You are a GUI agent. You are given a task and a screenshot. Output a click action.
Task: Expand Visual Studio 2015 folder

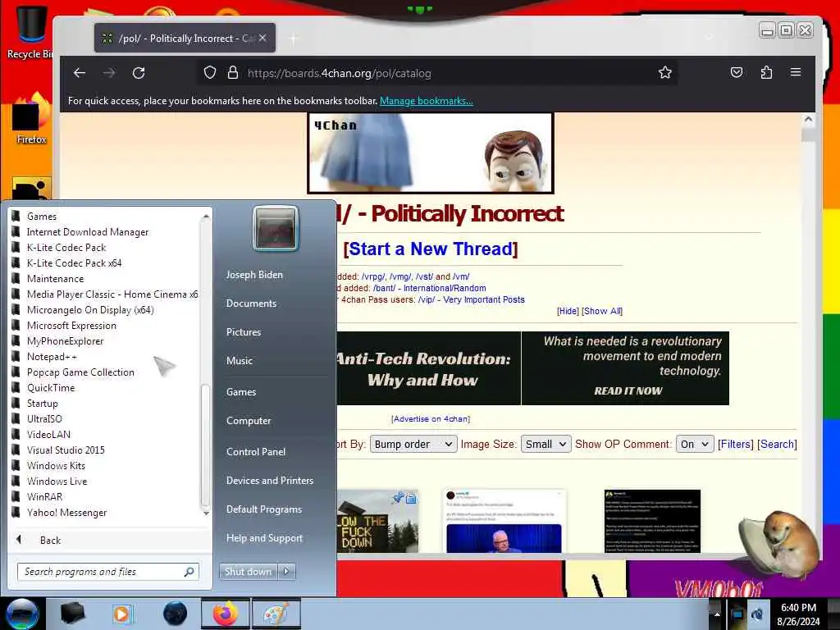coord(66,450)
